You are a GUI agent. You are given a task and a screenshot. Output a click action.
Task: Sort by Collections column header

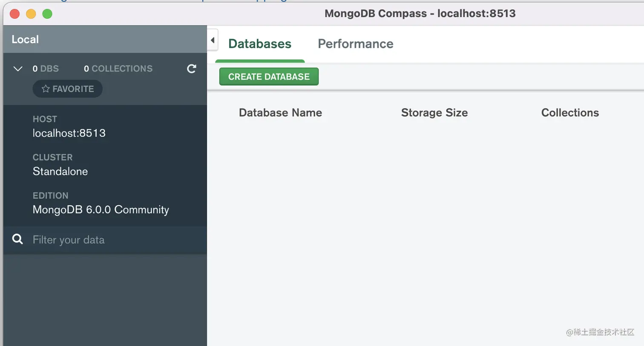coord(569,113)
